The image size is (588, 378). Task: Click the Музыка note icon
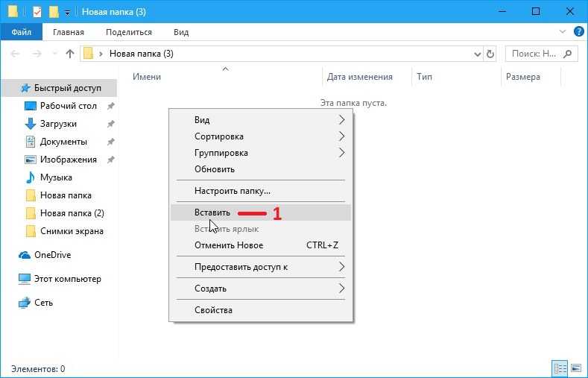pos(30,177)
